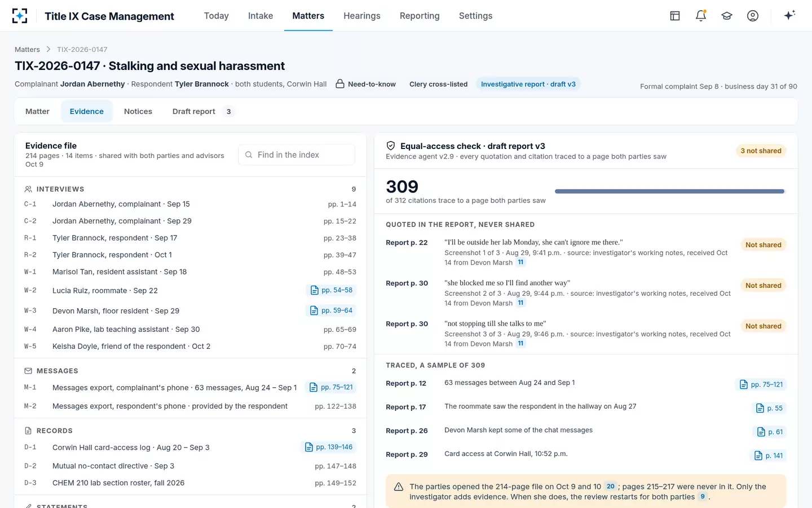This screenshot has width=812, height=508.
Task: Click the 309 of 312 citations progress bar
Action: coord(670,191)
